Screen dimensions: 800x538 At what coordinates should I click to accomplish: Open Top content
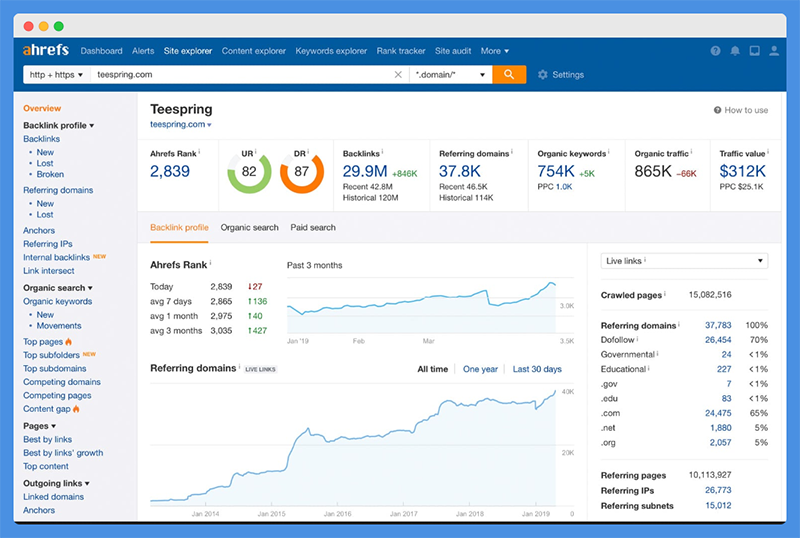45,467
